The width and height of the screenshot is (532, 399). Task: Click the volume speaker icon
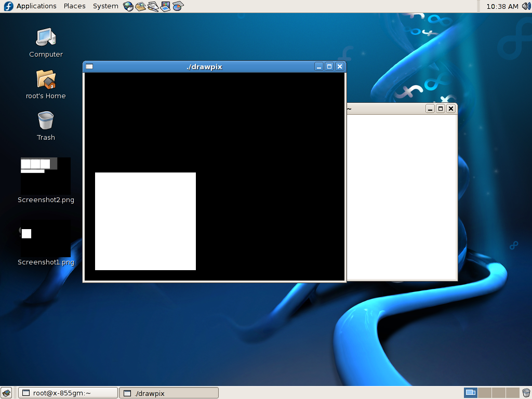click(x=525, y=6)
